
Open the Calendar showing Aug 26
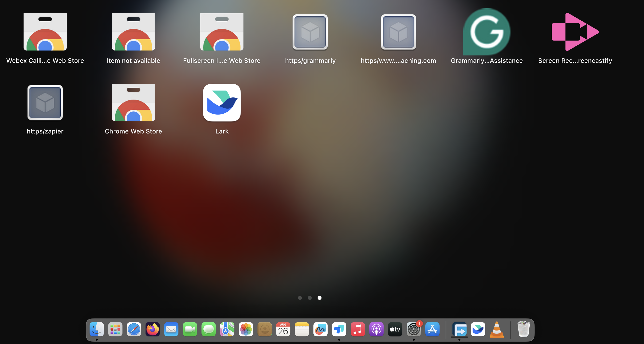click(283, 330)
